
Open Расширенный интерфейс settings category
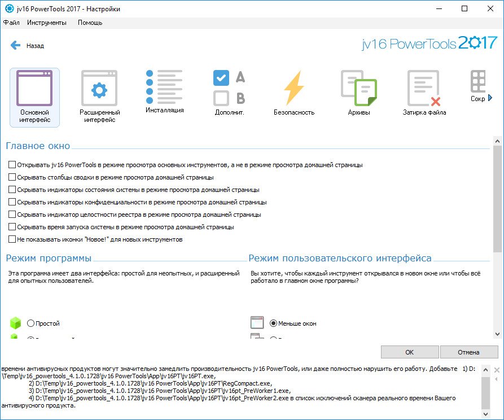(99, 97)
